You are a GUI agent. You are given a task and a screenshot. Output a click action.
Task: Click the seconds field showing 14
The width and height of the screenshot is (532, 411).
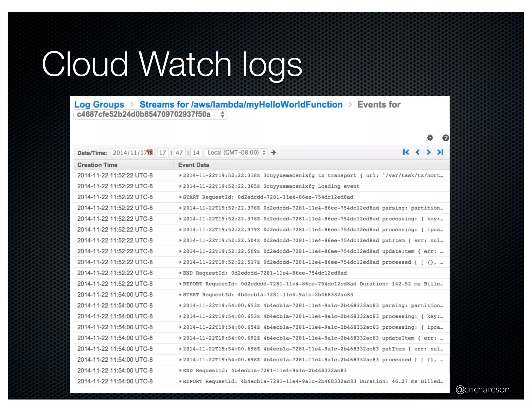pyautogui.click(x=196, y=153)
